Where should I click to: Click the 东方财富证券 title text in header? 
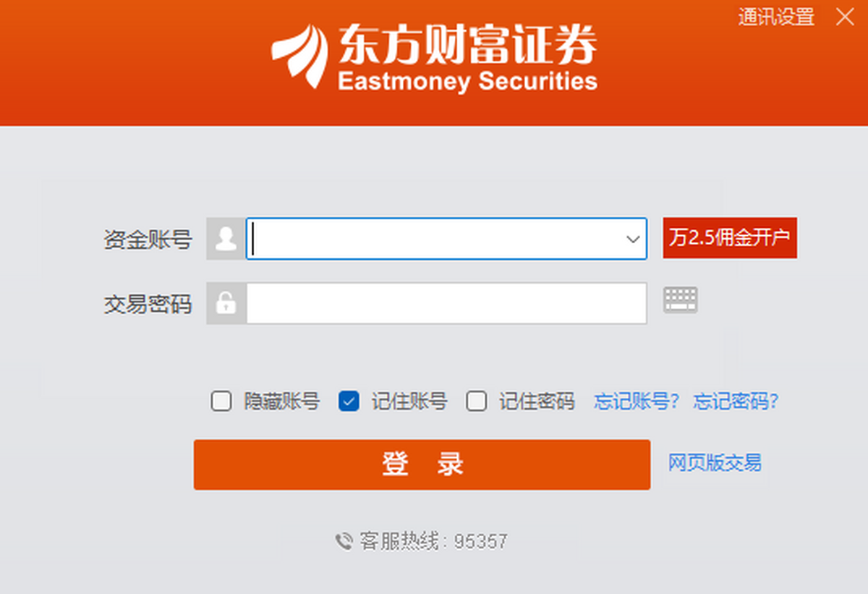coord(467,45)
